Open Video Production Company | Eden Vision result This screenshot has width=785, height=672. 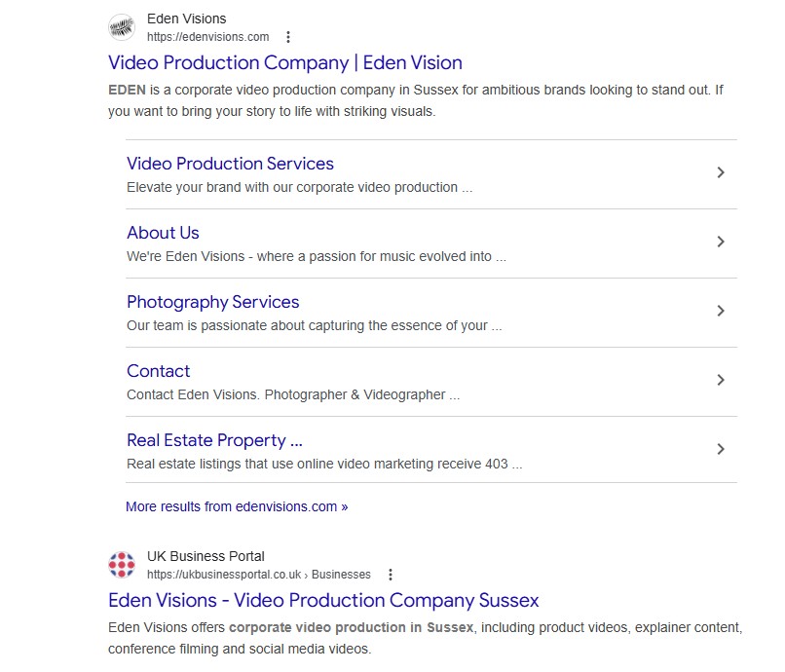284,62
